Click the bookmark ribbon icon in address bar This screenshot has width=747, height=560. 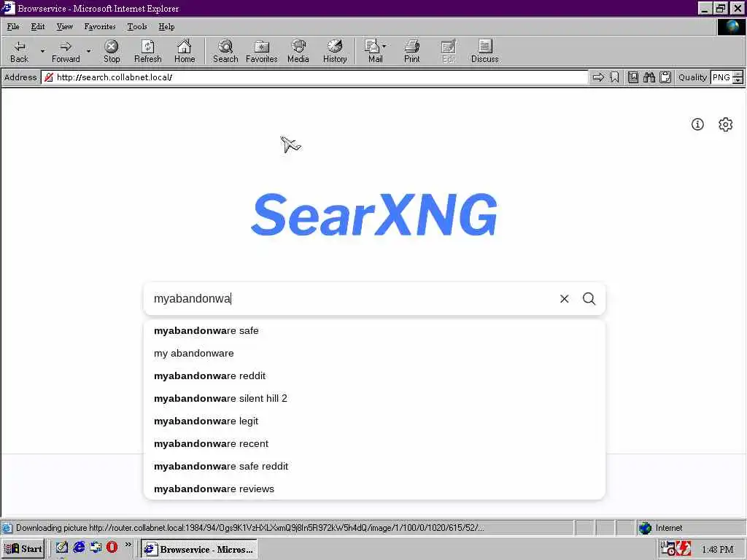click(614, 77)
